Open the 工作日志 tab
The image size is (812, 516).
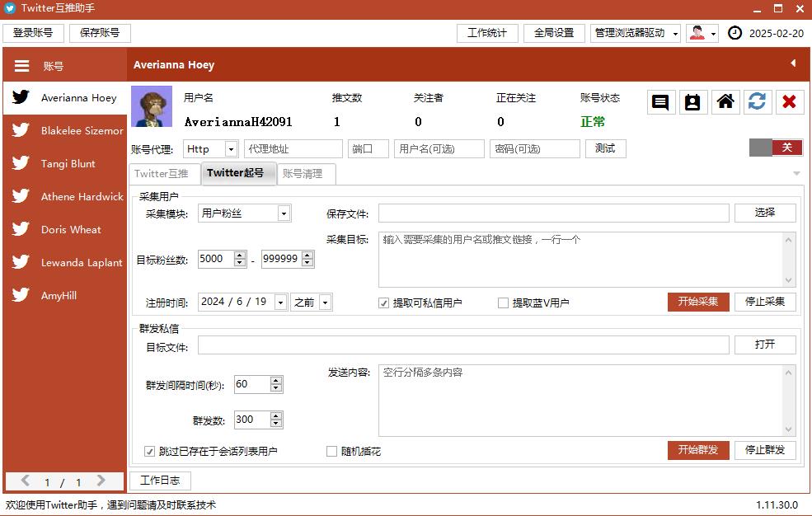click(x=160, y=481)
